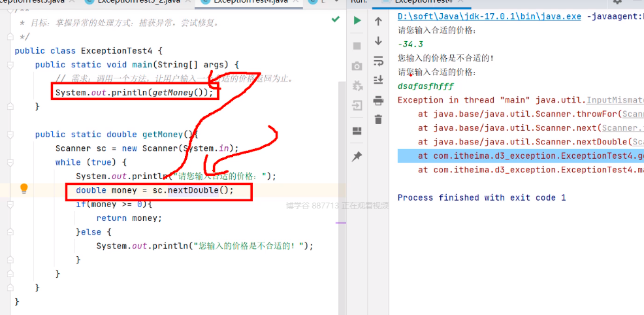
Task: Click the ExceptionTest4.ma stack trace line
Action: point(531,170)
